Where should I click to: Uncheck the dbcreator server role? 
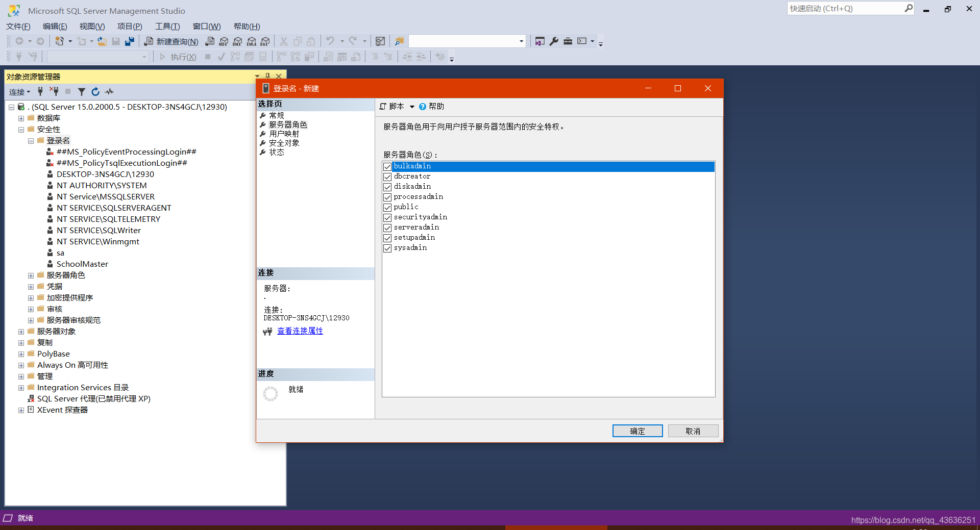click(x=387, y=177)
